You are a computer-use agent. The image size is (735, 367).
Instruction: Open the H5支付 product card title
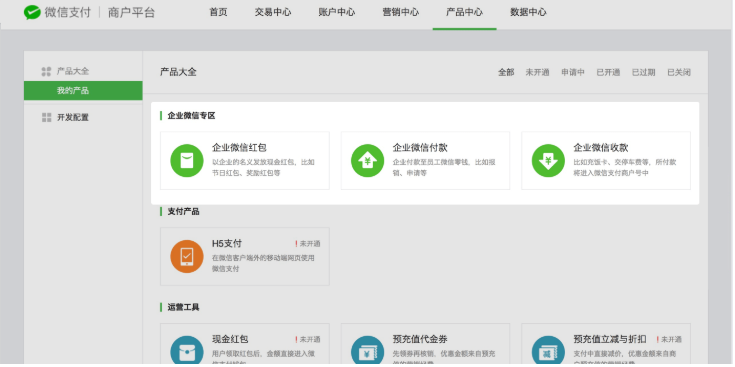pos(227,244)
